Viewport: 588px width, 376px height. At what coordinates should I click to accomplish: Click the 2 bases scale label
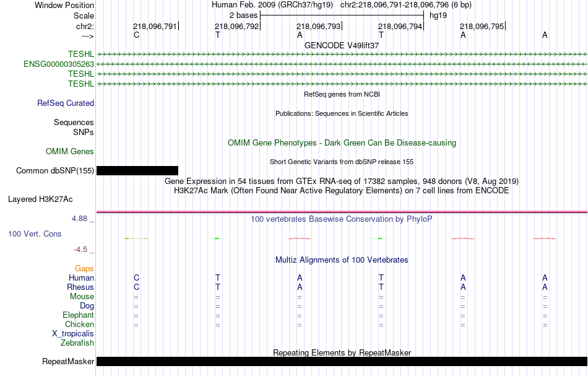tap(243, 15)
